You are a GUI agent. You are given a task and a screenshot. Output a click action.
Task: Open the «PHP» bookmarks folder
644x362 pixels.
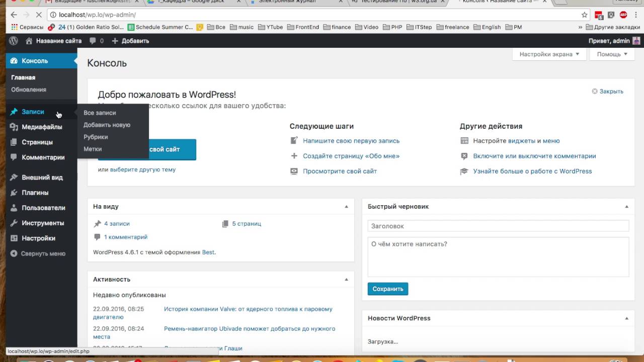[x=392, y=27]
